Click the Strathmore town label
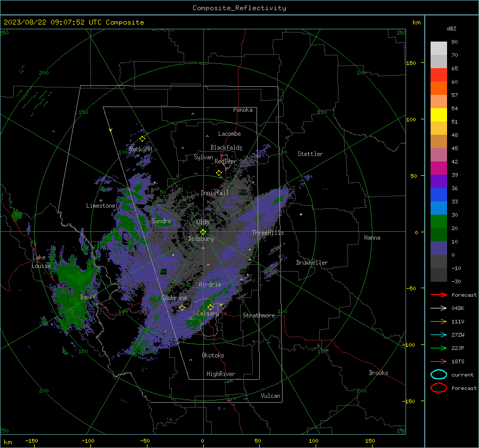 tap(259, 315)
